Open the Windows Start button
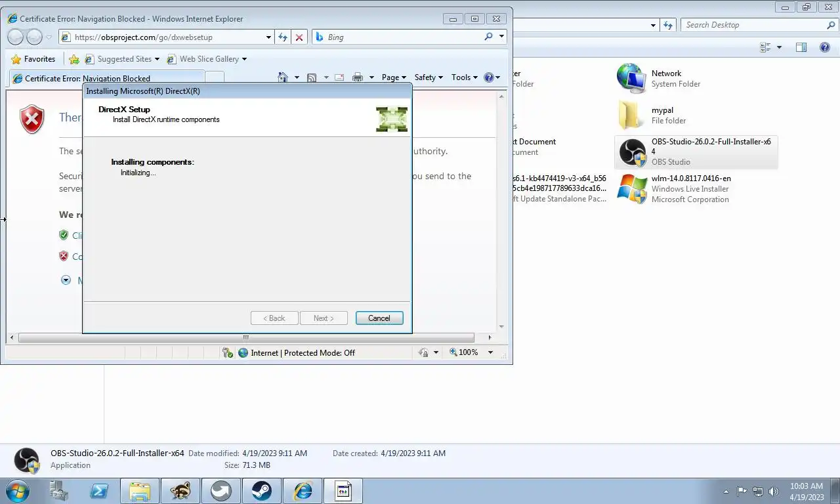 (x=17, y=491)
